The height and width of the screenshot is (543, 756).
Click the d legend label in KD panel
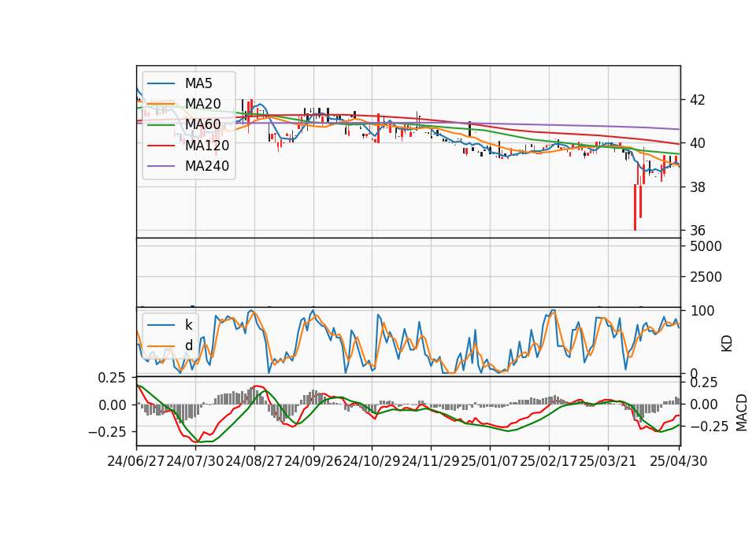coord(189,345)
